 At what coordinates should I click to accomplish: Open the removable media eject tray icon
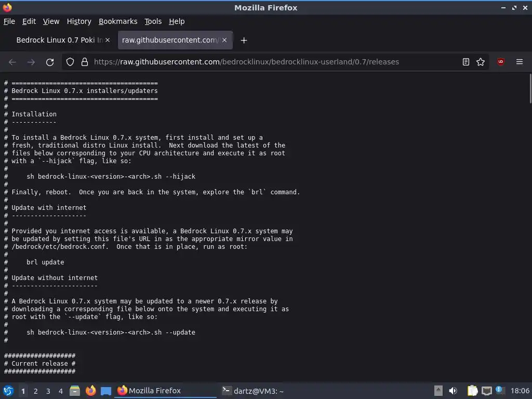[438, 391]
